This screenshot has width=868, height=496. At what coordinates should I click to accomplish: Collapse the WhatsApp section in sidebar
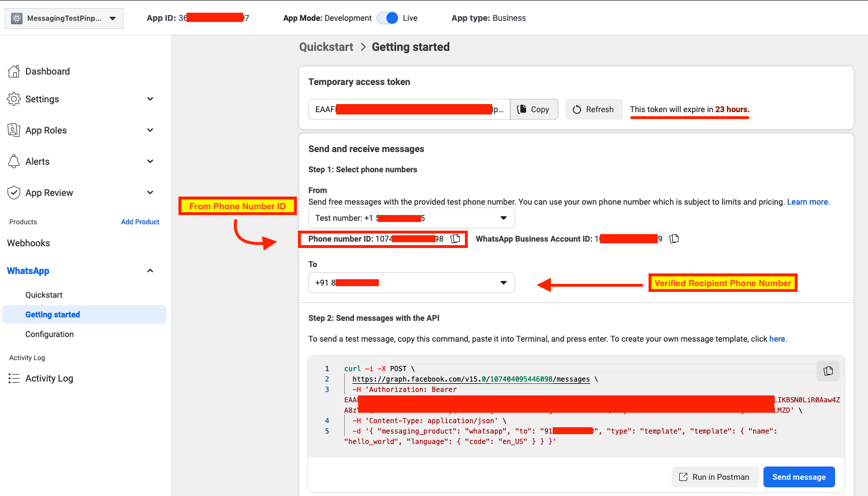pyautogui.click(x=150, y=271)
